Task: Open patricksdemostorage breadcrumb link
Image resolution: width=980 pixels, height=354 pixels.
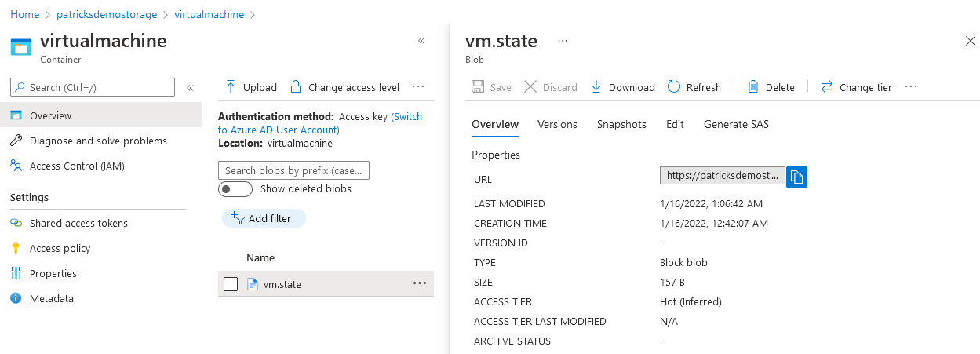Action: pyautogui.click(x=107, y=14)
